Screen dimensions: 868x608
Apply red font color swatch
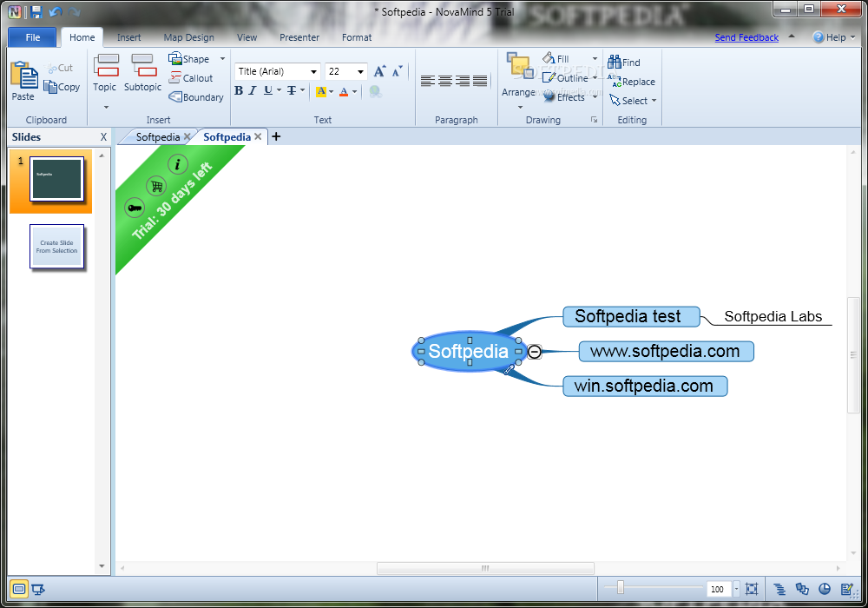point(344,91)
